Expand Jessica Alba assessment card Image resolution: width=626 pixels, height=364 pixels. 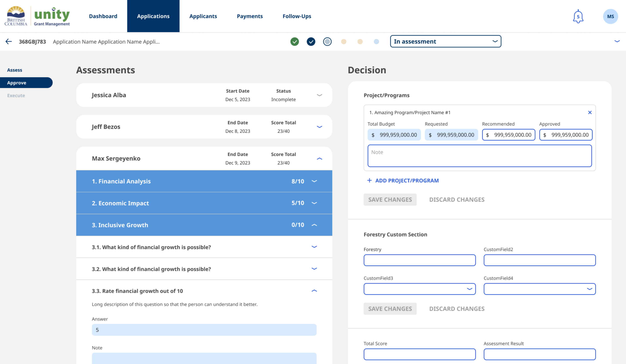pyautogui.click(x=319, y=95)
